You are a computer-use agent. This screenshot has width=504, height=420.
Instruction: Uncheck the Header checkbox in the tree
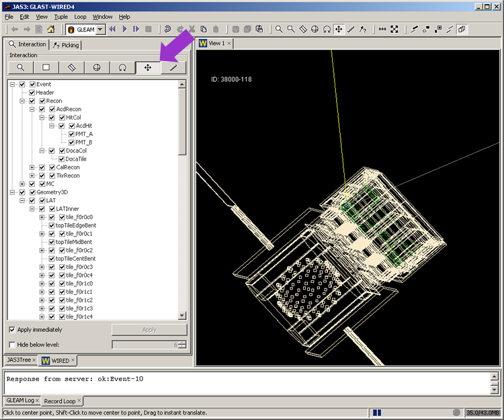[x=32, y=93]
